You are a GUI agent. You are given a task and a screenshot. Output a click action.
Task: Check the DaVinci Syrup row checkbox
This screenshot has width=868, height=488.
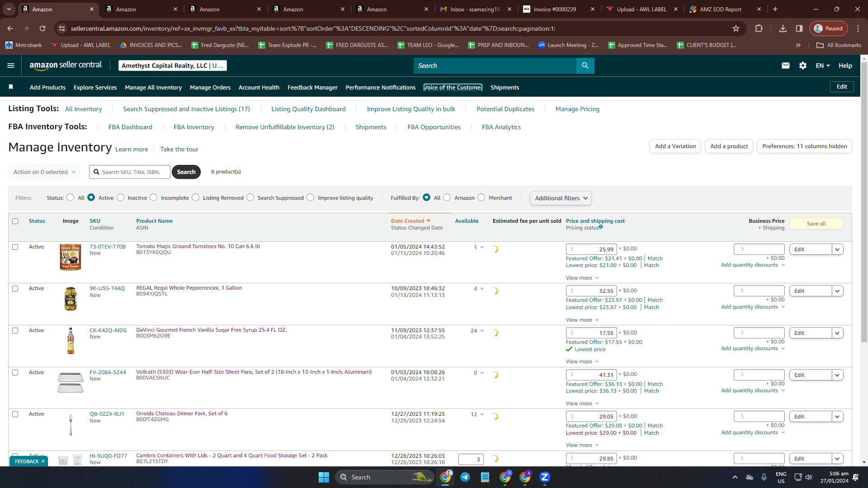[x=15, y=330]
